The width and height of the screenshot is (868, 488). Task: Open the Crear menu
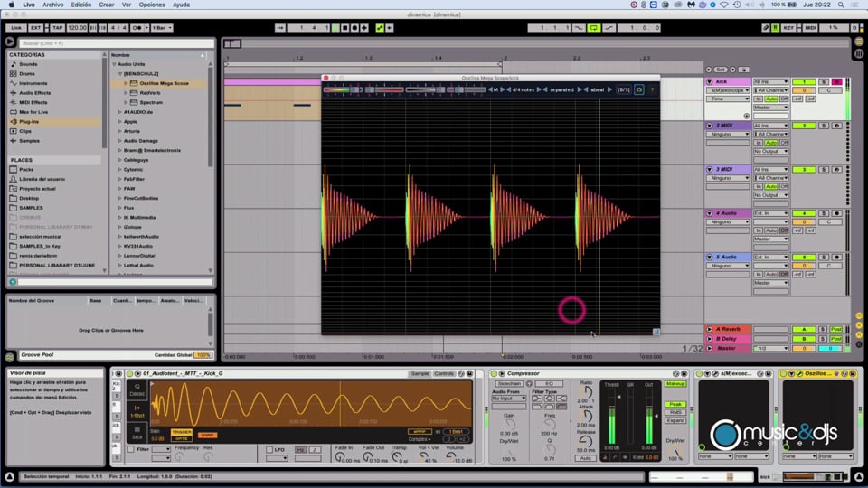point(107,5)
